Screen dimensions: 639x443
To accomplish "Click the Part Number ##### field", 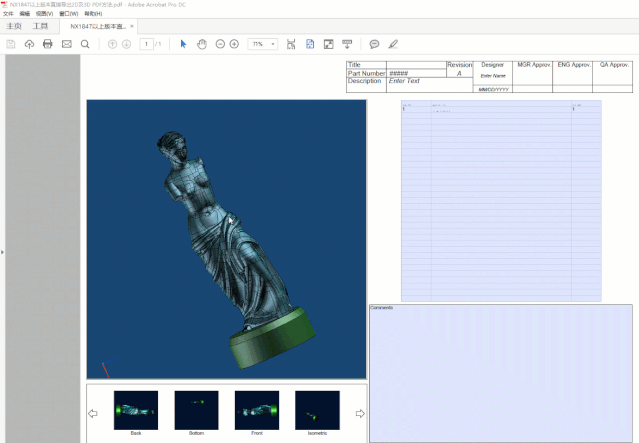I will pos(416,73).
